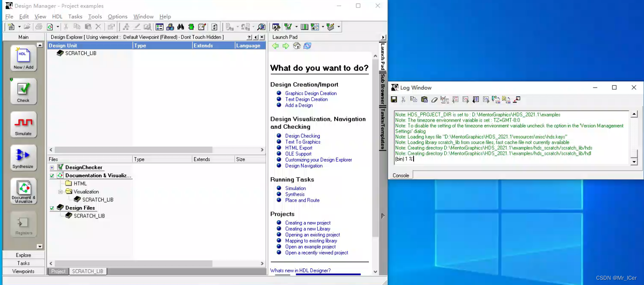Click Open an example project link
This screenshot has height=285, width=644.
310,246
